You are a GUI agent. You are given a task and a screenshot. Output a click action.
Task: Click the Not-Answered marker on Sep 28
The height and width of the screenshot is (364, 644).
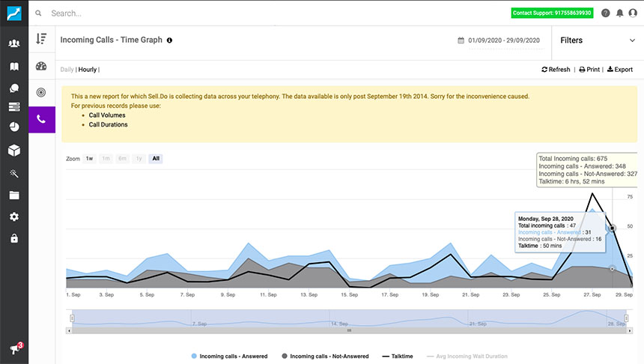pos(612,269)
